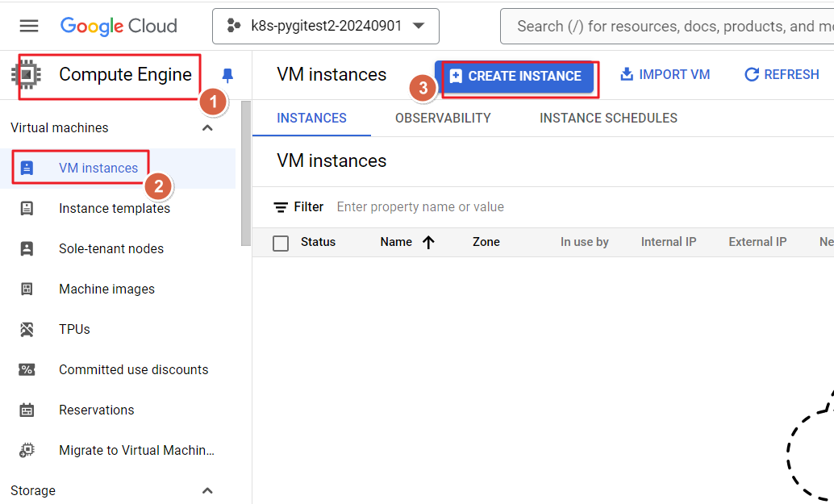Image resolution: width=834 pixels, height=504 pixels.
Task: Sort by the Zone column
Action: point(486,242)
